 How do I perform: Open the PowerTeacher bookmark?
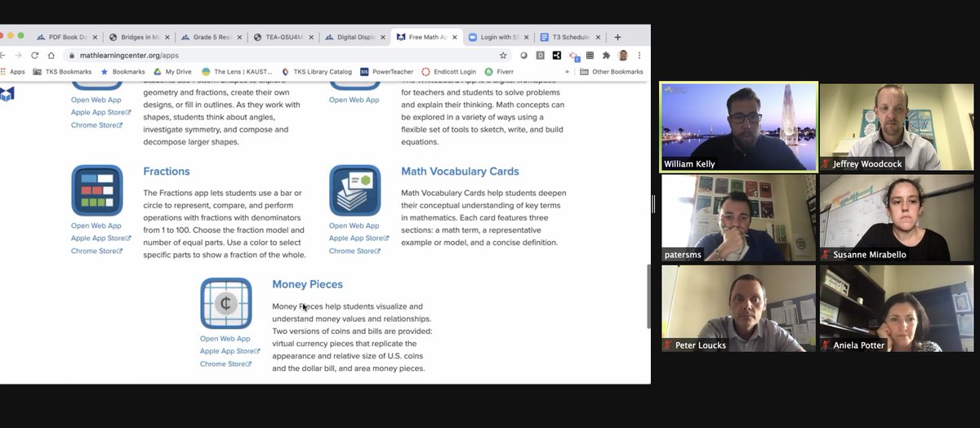(x=387, y=72)
